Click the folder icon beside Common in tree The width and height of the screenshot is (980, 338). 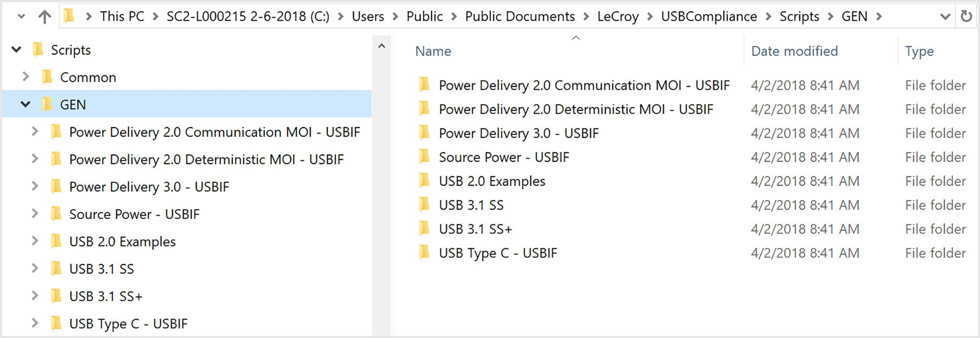(x=47, y=77)
